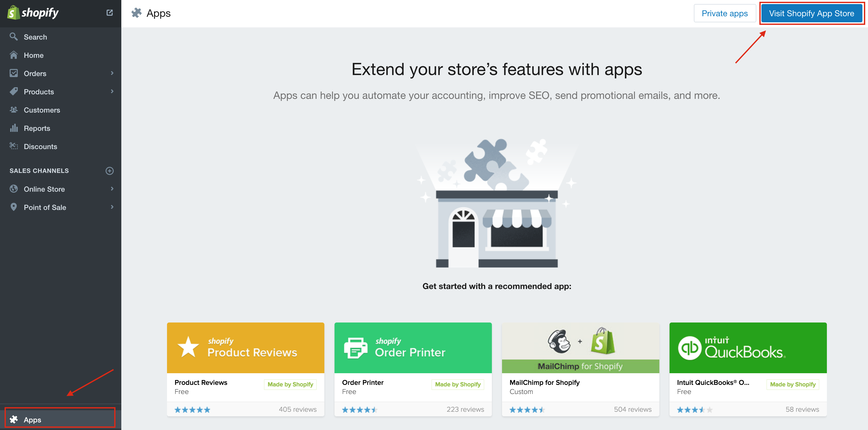Click the Products tag icon
This screenshot has height=430, width=868.
tap(13, 91)
